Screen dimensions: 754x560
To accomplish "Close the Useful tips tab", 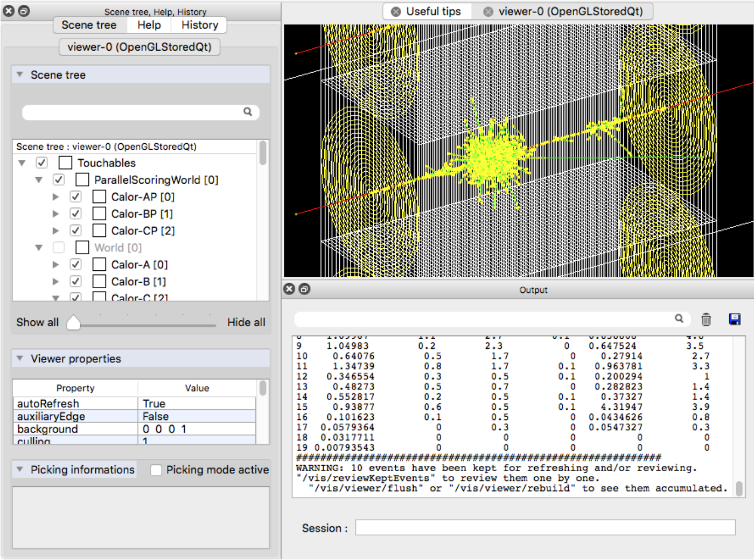I will pyautogui.click(x=396, y=11).
